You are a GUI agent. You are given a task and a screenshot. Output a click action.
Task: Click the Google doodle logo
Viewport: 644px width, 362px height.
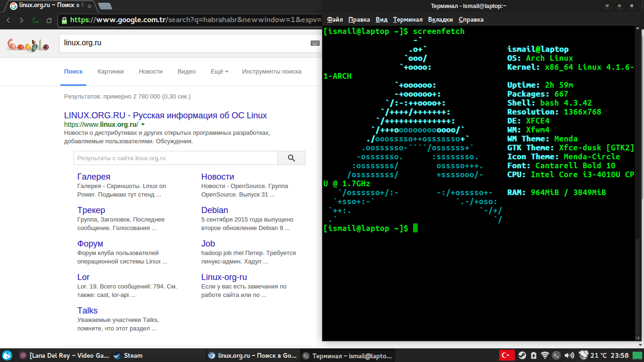click(x=28, y=45)
